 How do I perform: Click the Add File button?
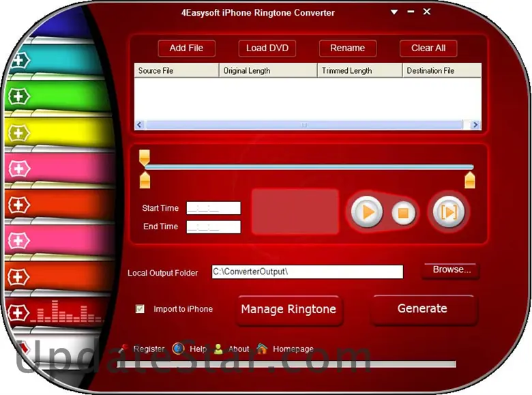pyautogui.click(x=187, y=48)
